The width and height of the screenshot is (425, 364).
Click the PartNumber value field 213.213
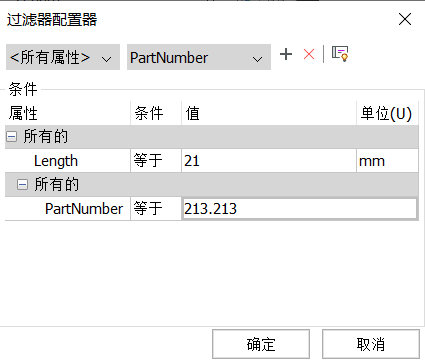tap(299, 209)
